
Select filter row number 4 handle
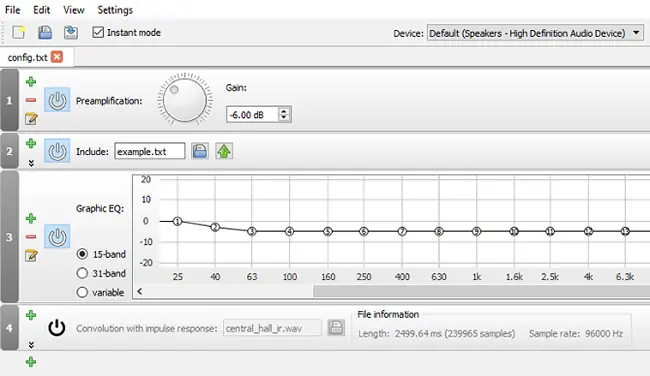pos(9,328)
